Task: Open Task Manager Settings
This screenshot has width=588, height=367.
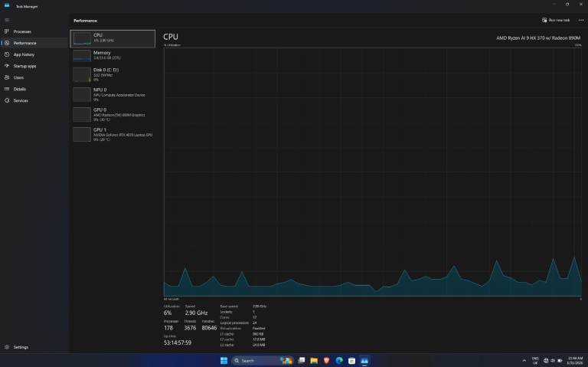Action: coord(21,347)
